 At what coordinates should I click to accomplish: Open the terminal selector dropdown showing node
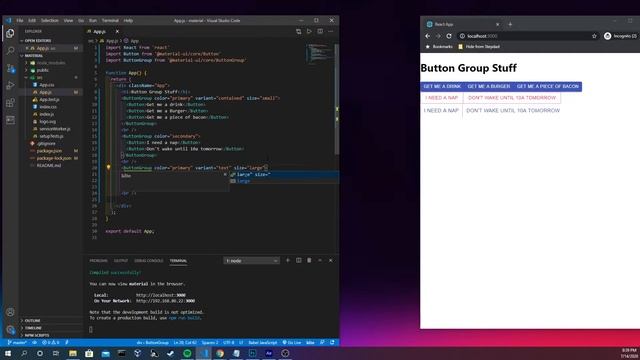click(x=251, y=260)
